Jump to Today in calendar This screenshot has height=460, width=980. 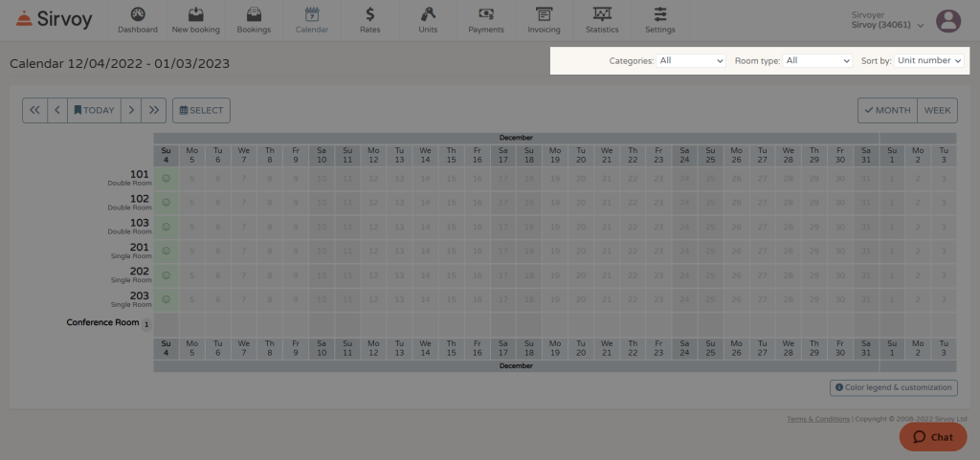(x=94, y=110)
